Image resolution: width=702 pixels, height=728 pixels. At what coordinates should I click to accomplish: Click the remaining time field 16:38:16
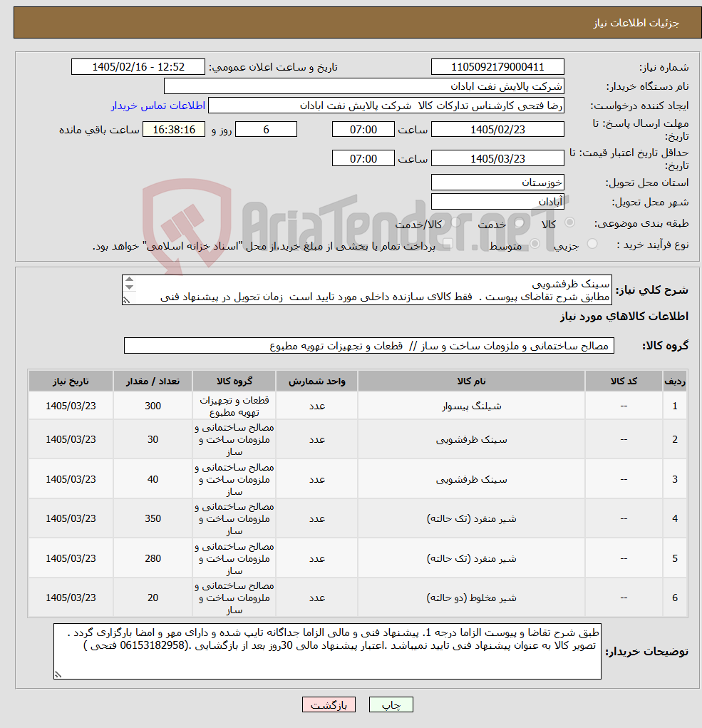(x=173, y=130)
